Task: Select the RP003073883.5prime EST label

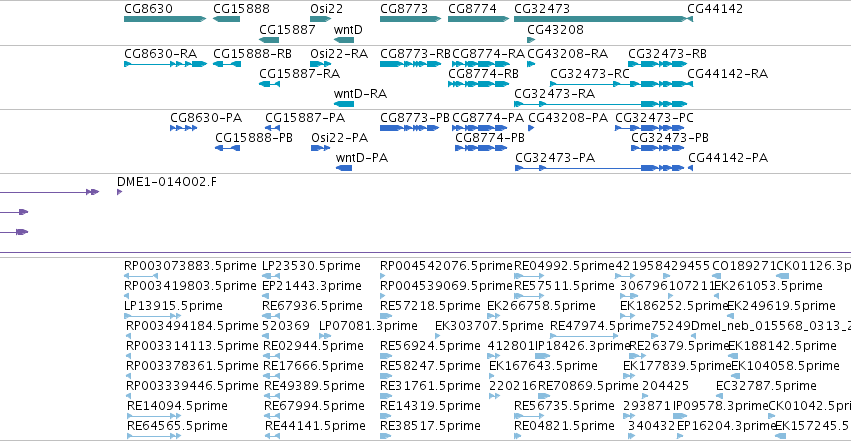Action: (x=190, y=266)
